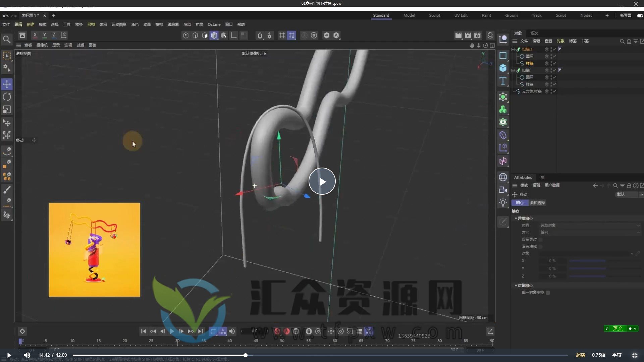Click the play button overlay in the viewport
The width and height of the screenshot is (644, 362).
pyautogui.click(x=322, y=181)
